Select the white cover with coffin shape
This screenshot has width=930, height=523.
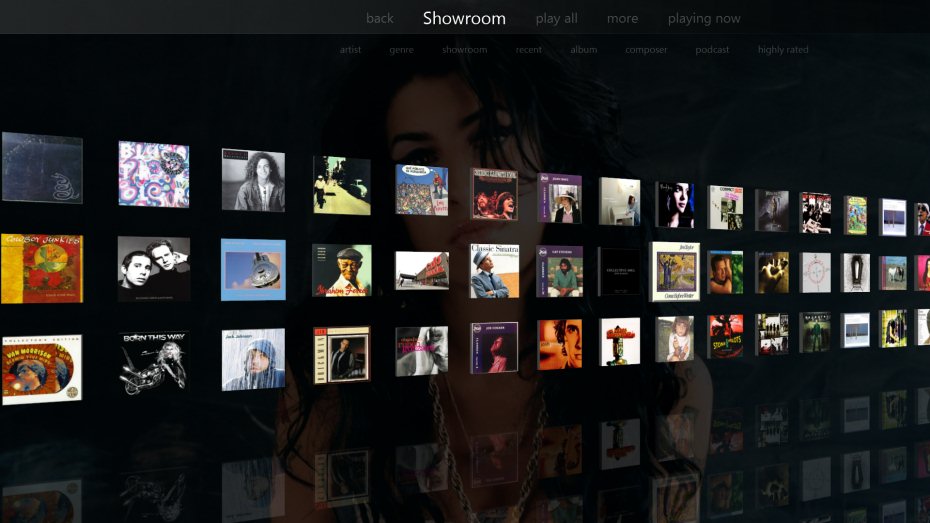click(x=856, y=273)
